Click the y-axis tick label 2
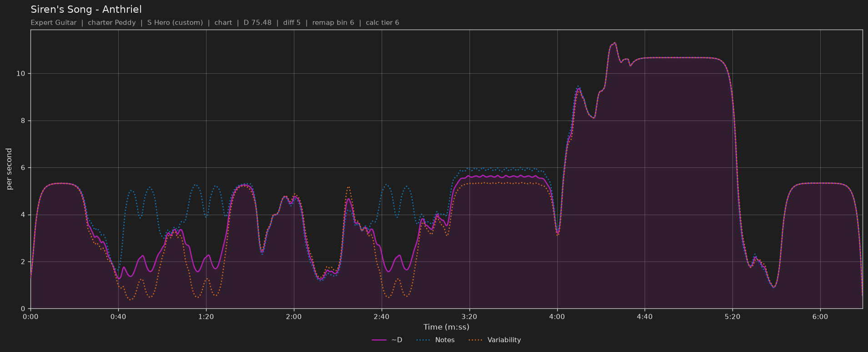 pos(24,262)
